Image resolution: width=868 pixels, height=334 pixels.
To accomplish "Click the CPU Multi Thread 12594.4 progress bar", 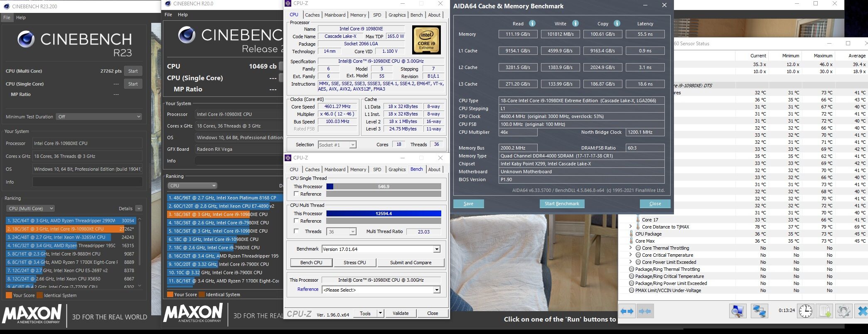I will (384, 214).
